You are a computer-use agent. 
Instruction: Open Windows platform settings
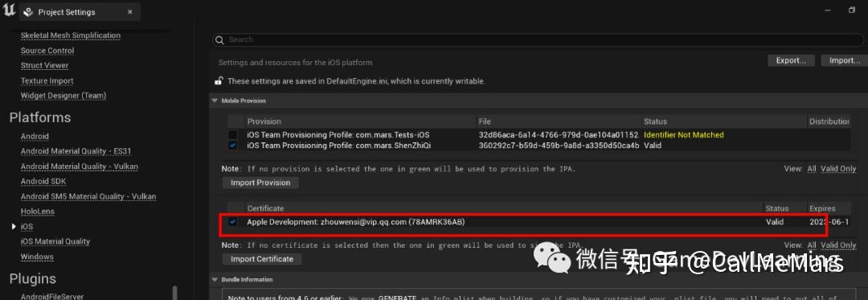pos(36,257)
